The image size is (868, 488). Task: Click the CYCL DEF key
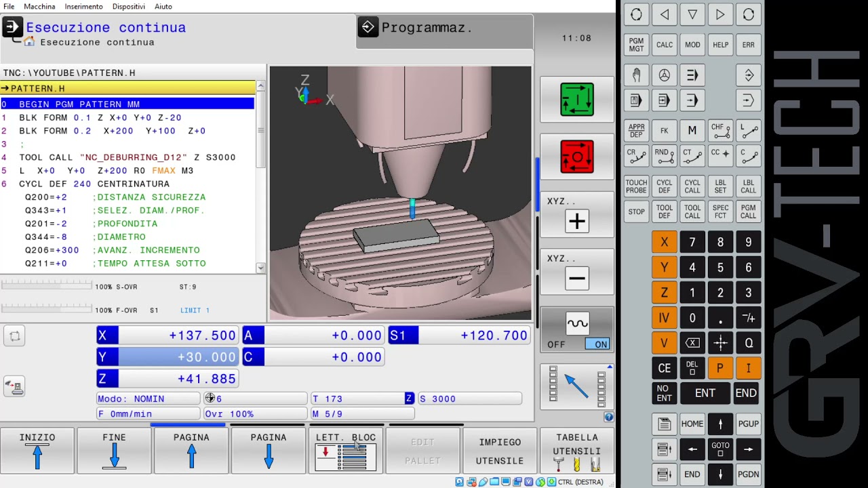(665, 186)
